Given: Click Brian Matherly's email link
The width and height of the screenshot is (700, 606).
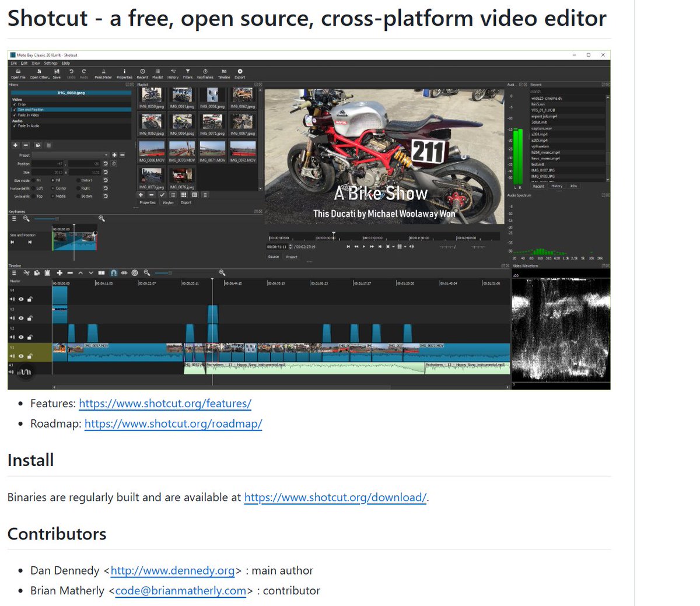Looking at the screenshot, I should (181, 590).
